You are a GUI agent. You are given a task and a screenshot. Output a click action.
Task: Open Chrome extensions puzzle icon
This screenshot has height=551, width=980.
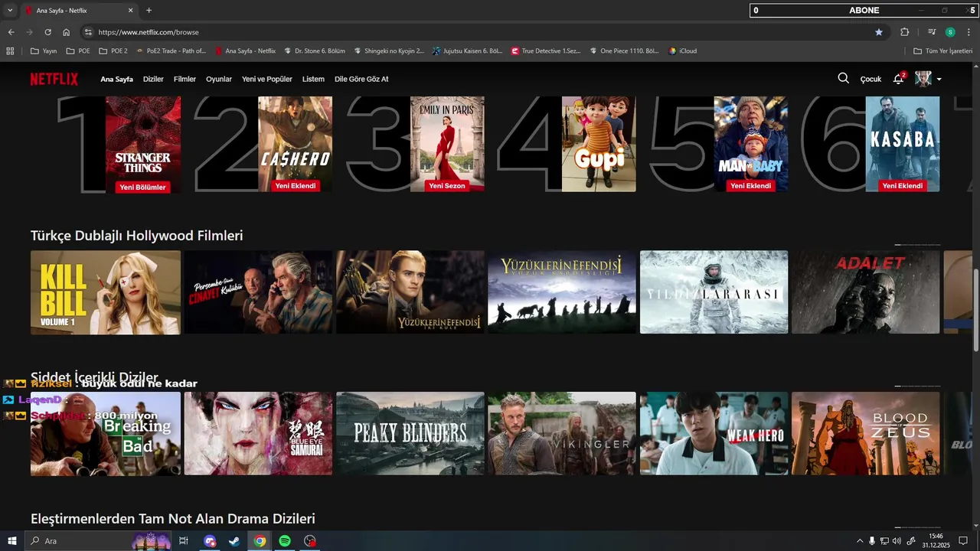coord(905,32)
